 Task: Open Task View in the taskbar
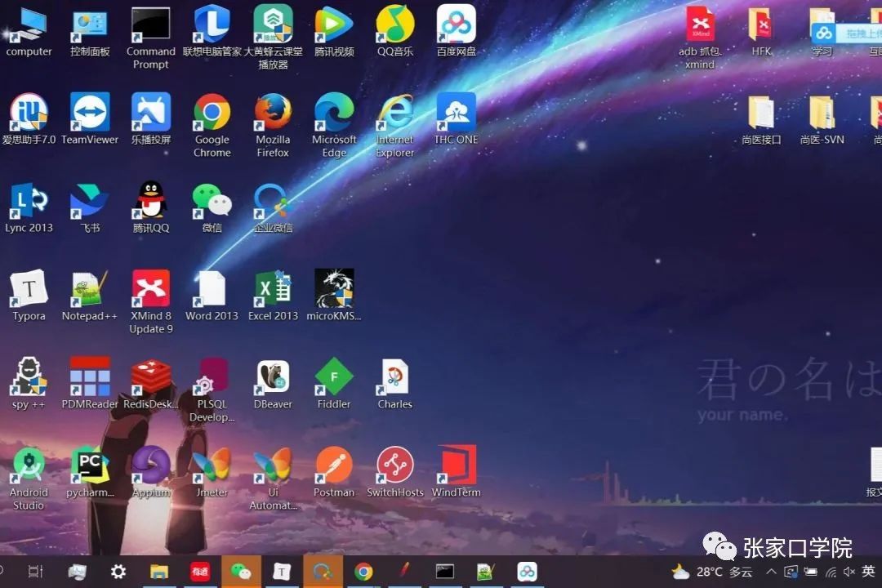(35, 572)
